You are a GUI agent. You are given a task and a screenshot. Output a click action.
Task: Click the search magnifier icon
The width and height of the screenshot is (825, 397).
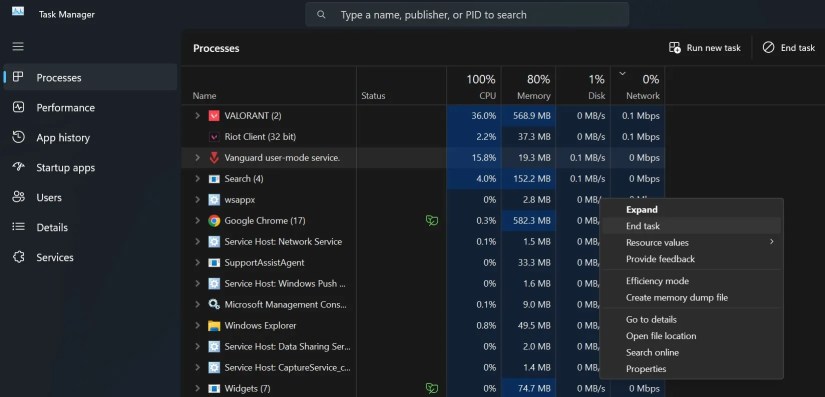321,15
